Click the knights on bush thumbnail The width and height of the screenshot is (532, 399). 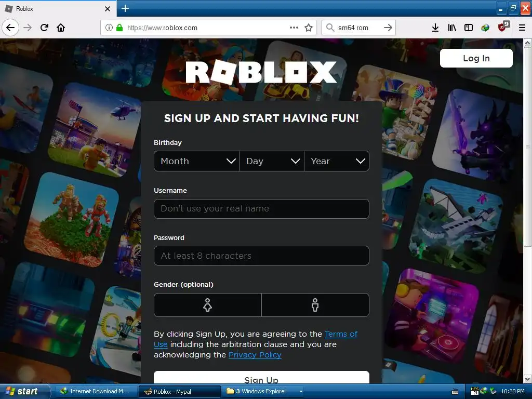point(72,220)
